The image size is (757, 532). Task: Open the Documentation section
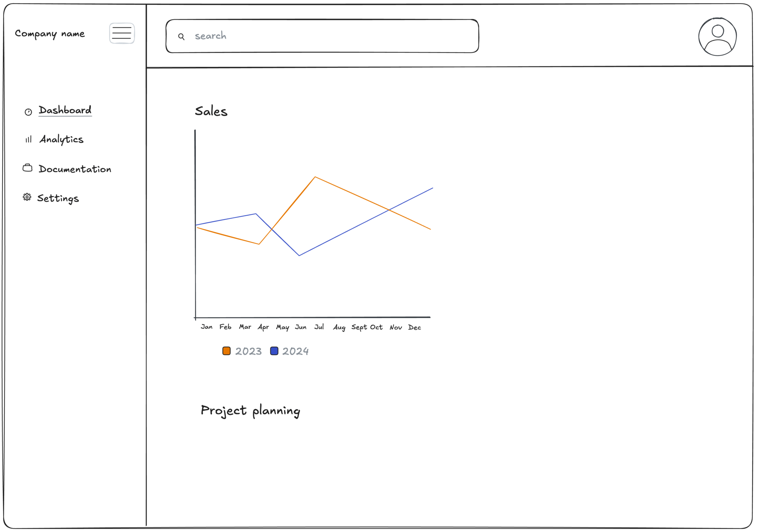75,169
